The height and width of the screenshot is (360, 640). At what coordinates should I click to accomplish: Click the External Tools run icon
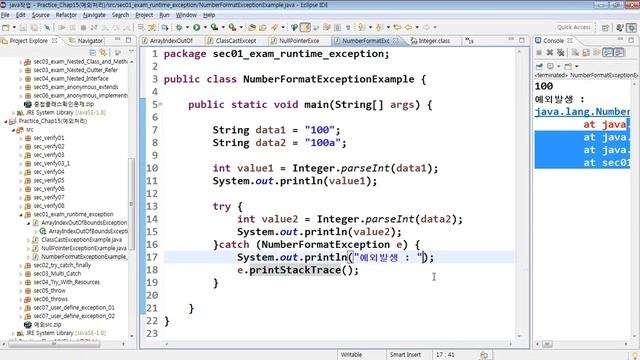tap(232, 27)
